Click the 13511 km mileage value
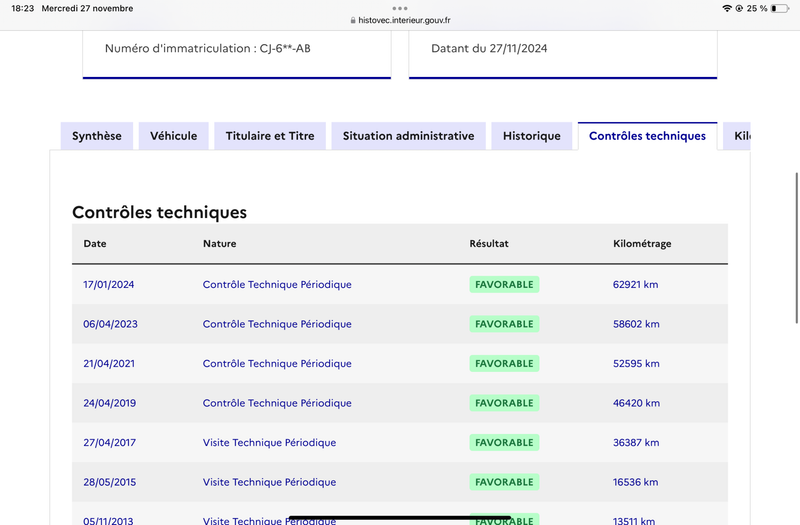This screenshot has height=525, width=800. (634, 521)
